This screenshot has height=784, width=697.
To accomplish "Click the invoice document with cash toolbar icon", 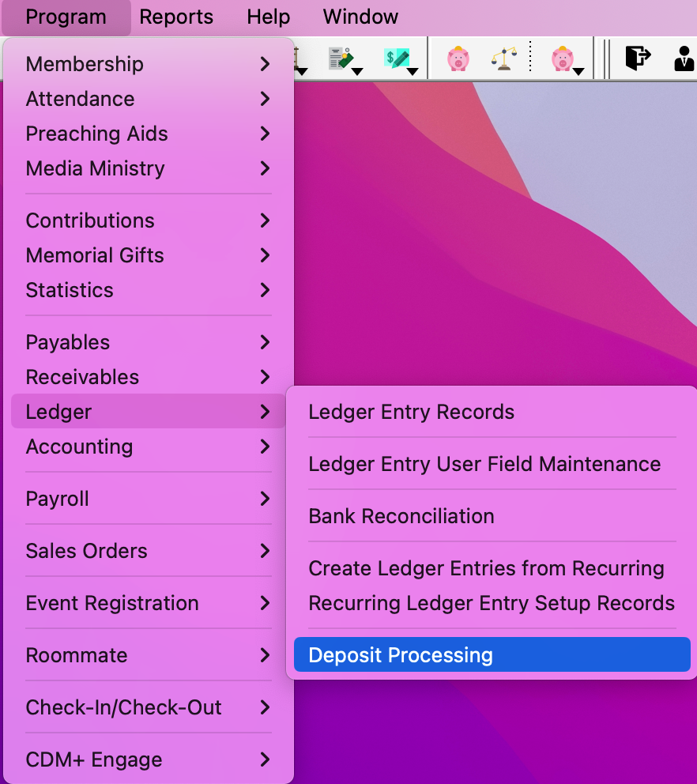I will 341,59.
